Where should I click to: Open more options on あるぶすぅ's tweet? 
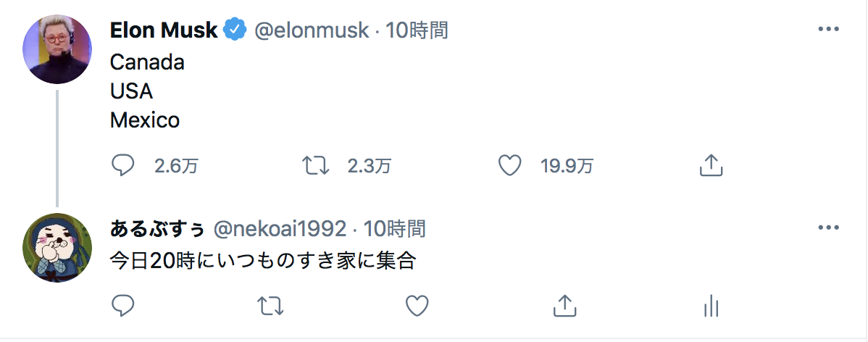tap(828, 228)
